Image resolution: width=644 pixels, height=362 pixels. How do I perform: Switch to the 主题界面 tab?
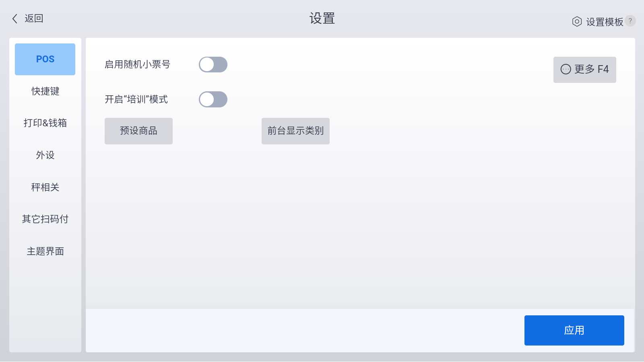(45, 251)
